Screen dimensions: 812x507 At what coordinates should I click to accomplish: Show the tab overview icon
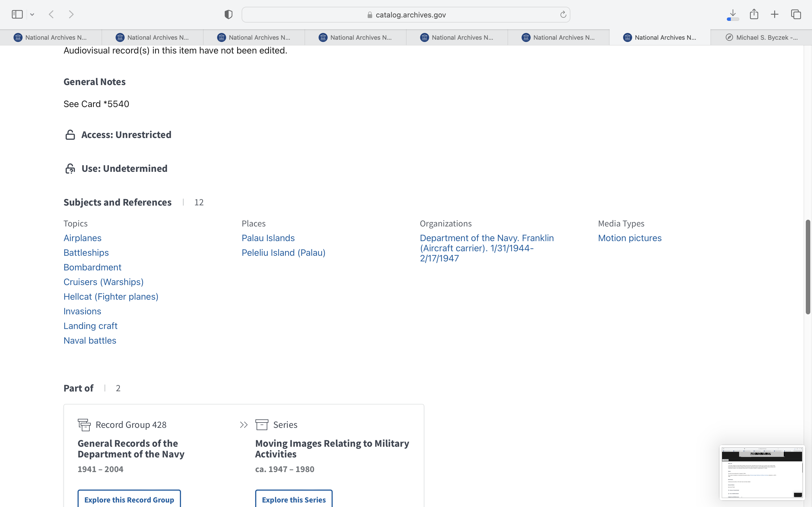click(x=796, y=14)
